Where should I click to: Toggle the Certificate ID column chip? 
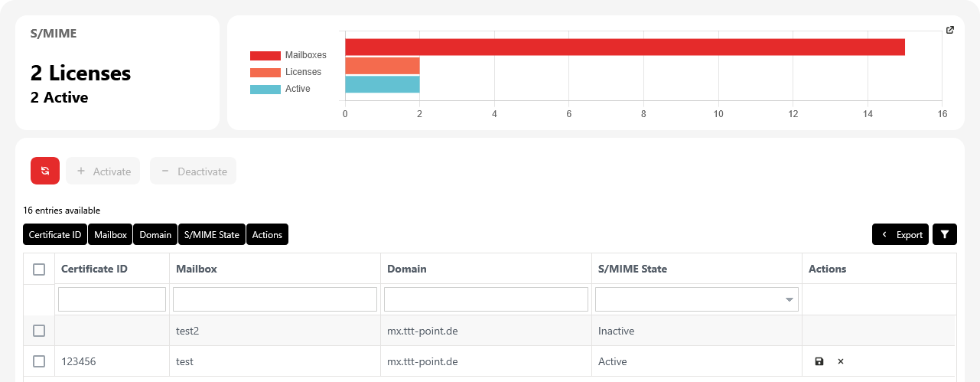55,235
